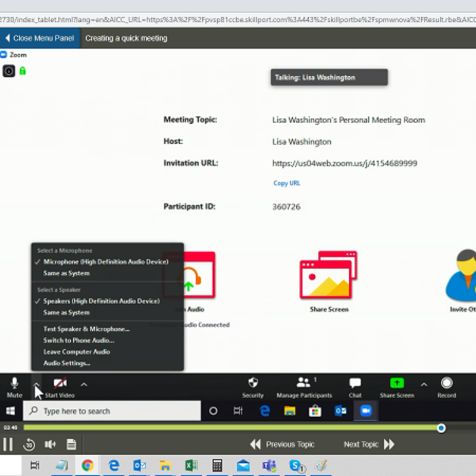Open Paint in the bottom taskbar
The image size is (476, 476).
(321, 465)
